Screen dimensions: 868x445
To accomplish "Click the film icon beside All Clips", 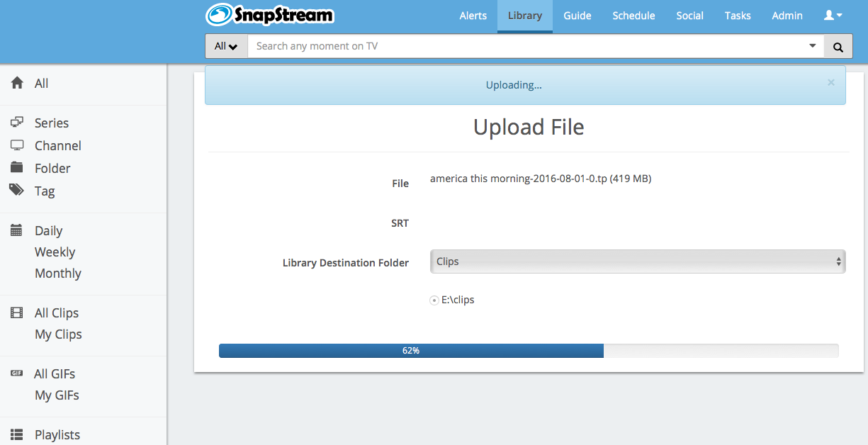I will coord(17,312).
